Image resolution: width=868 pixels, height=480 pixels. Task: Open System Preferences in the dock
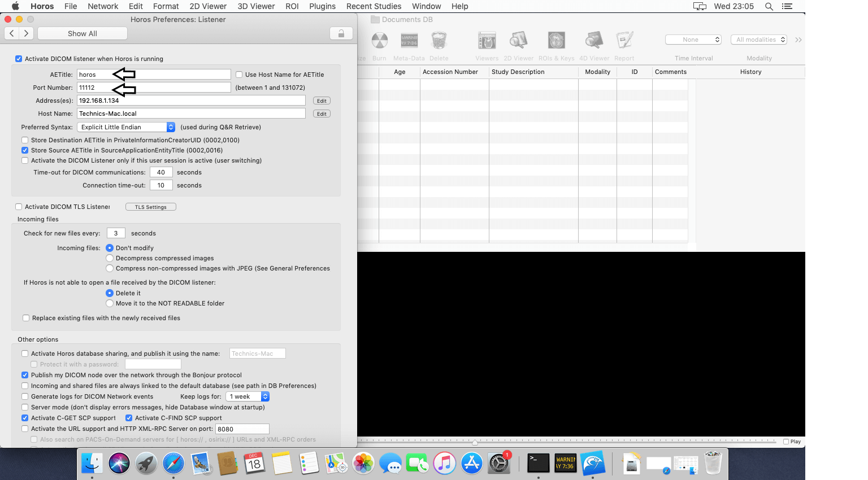pos(499,464)
